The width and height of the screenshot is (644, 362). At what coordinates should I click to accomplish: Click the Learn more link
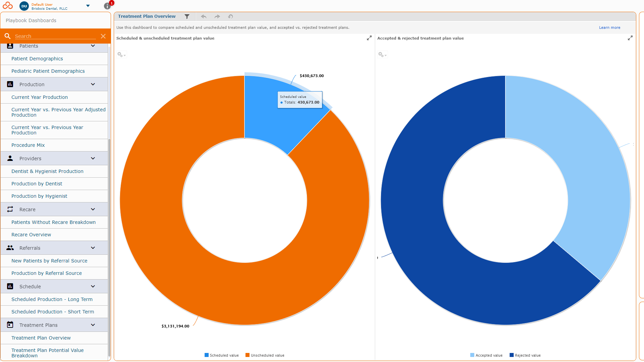pos(609,27)
